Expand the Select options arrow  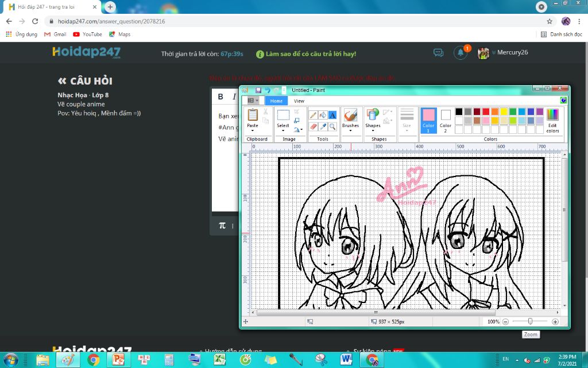(283, 131)
